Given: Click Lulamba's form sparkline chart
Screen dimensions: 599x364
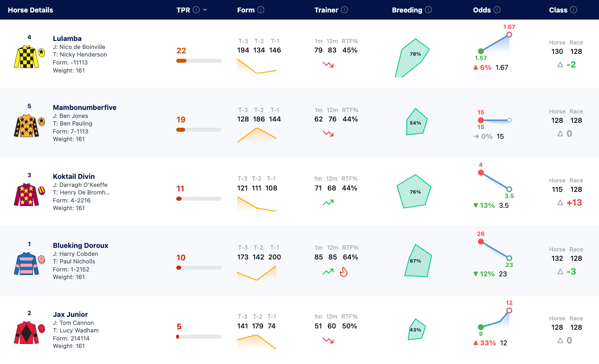Looking at the screenshot, I should point(257,66).
